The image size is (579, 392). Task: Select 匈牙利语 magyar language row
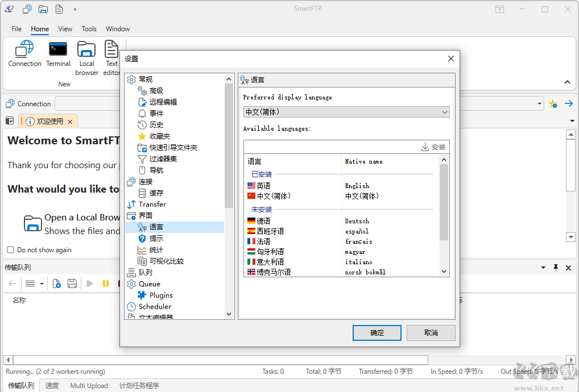[x=342, y=252]
